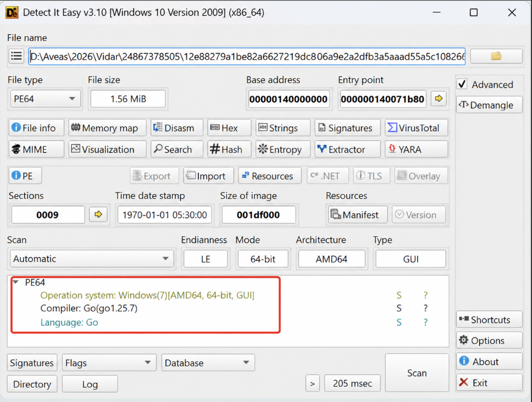Exit the application
The width and height of the screenshot is (532, 402).
(x=489, y=383)
